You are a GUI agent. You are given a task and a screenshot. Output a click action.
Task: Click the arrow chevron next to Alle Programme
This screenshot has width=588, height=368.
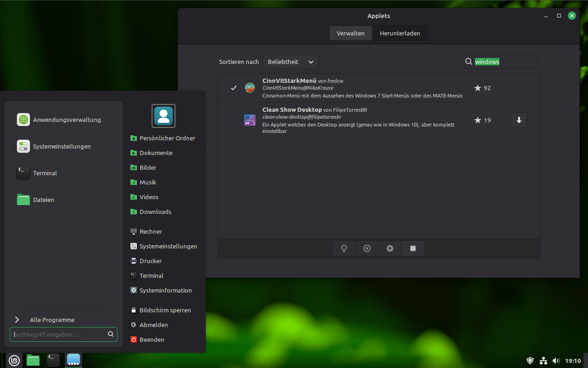coord(17,320)
